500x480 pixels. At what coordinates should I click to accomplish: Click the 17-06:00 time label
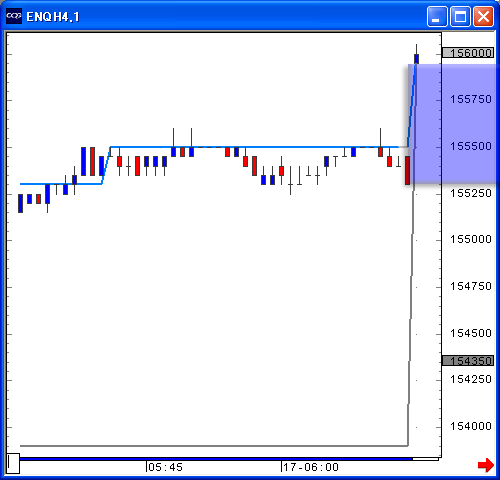[x=311, y=467]
